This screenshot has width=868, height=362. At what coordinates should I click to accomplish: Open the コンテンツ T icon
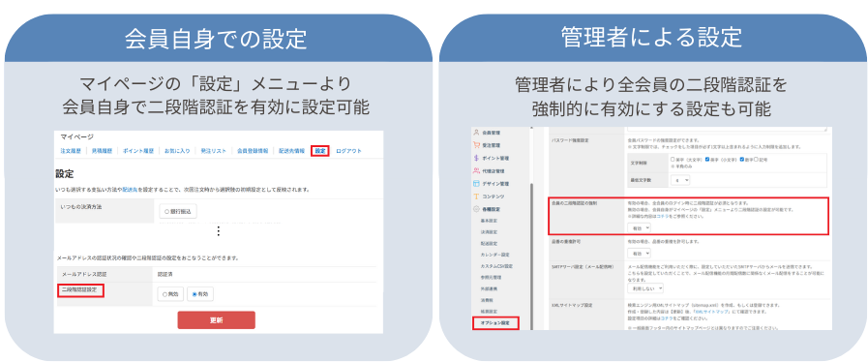475,196
